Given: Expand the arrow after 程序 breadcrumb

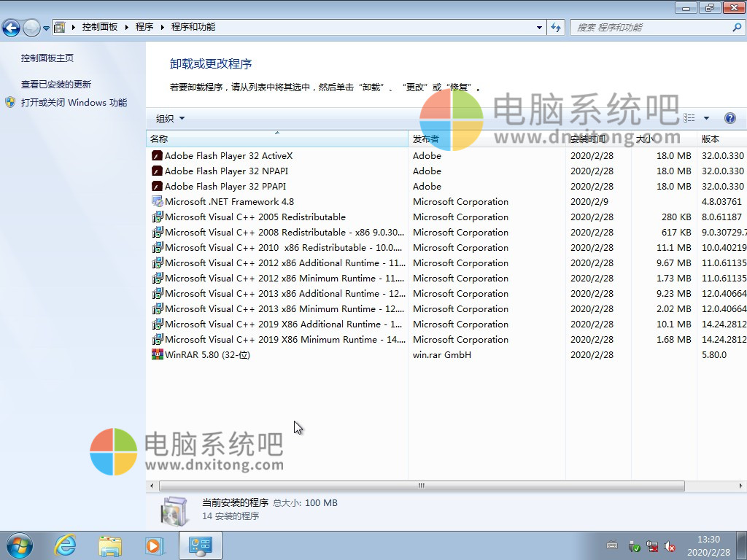Looking at the screenshot, I should coord(162,27).
